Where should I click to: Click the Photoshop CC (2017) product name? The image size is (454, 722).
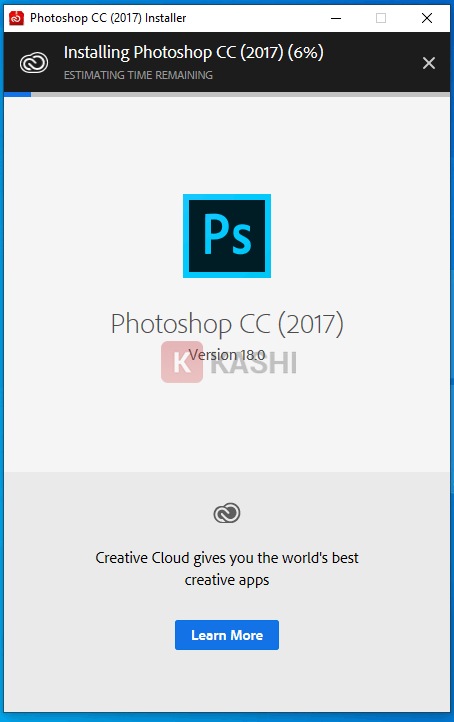pos(227,324)
